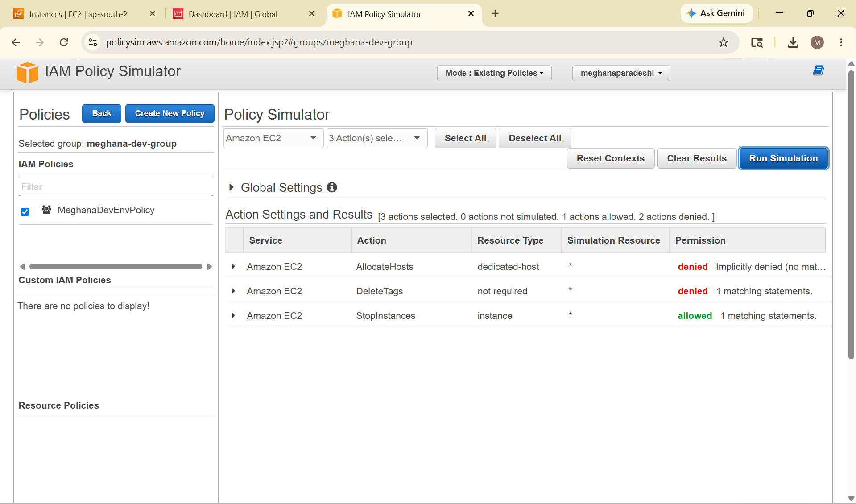Close the Dashboard IAM Global tab
The width and height of the screenshot is (856, 504).
(312, 14)
